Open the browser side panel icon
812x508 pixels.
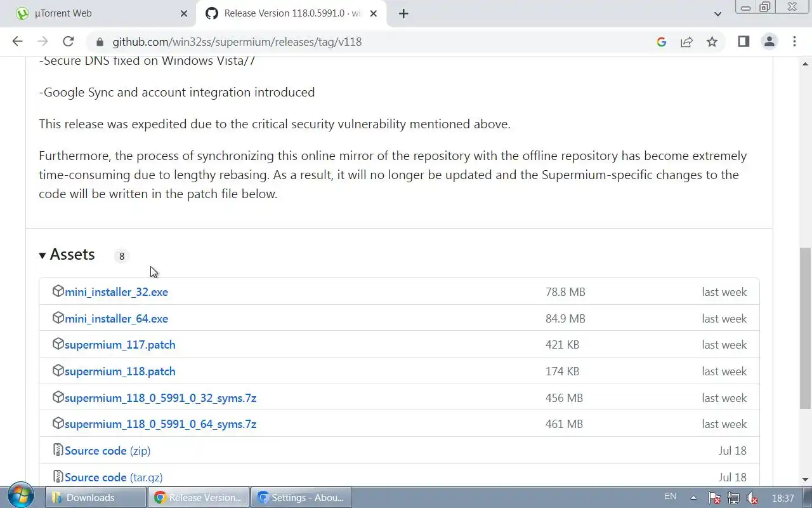click(x=743, y=41)
